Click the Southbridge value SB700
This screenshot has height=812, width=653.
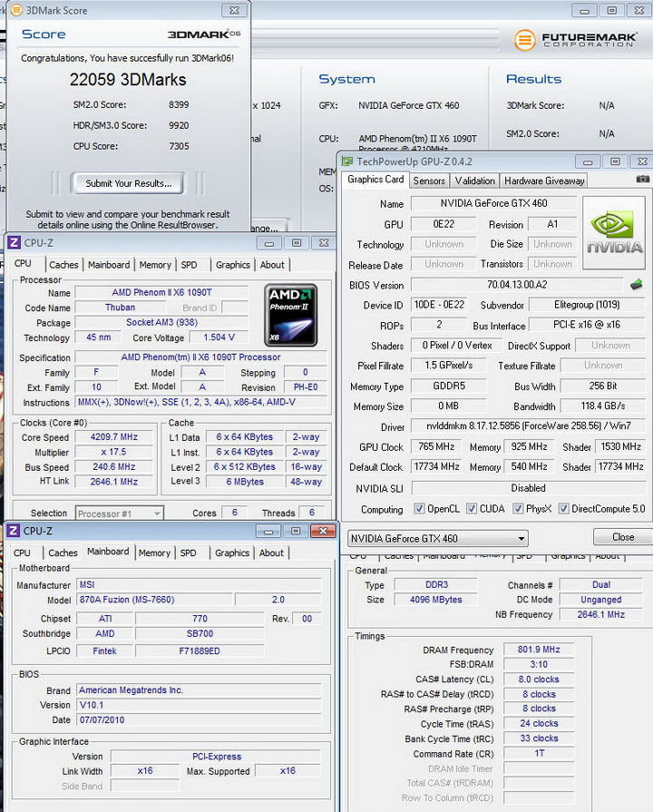200,633
